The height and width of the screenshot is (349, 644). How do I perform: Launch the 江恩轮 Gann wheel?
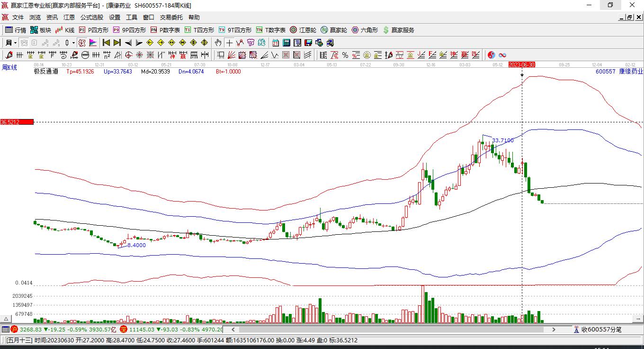(303, 30)
